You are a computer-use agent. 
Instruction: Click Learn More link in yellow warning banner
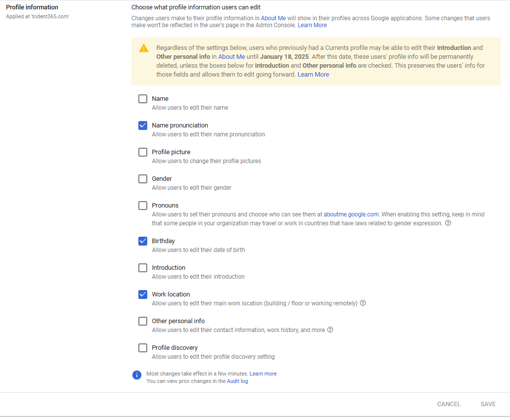(x=313, y=75)
